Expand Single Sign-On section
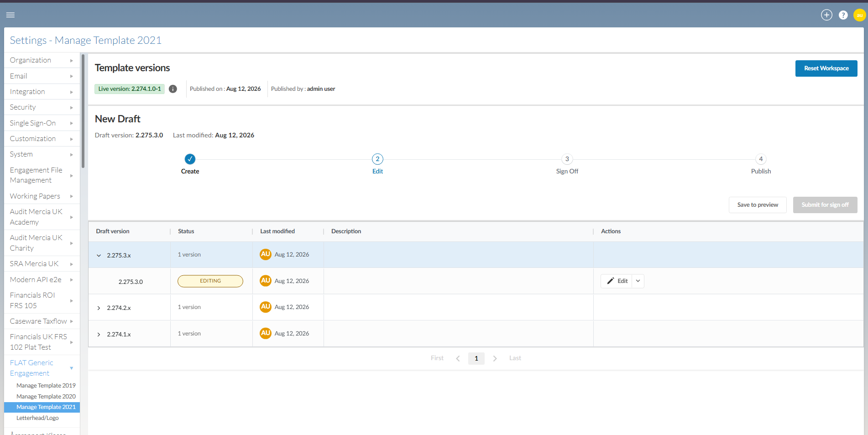Image resolution: width=868 pixels, height=435 pixels. 42,123
